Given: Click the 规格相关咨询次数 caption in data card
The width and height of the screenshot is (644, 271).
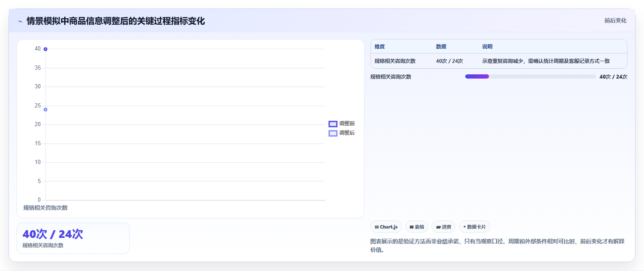Looking at the screenshot, I should click(x=43, y=246).
